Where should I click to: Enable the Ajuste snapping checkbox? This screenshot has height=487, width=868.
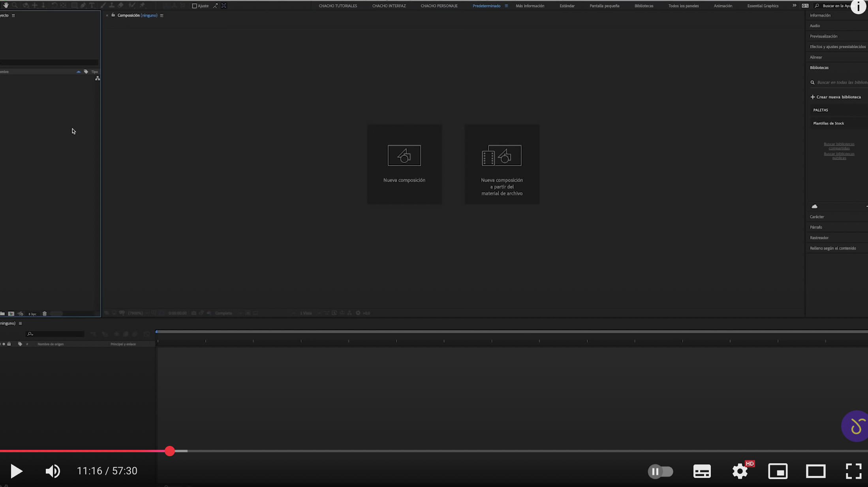coord(194,6)
